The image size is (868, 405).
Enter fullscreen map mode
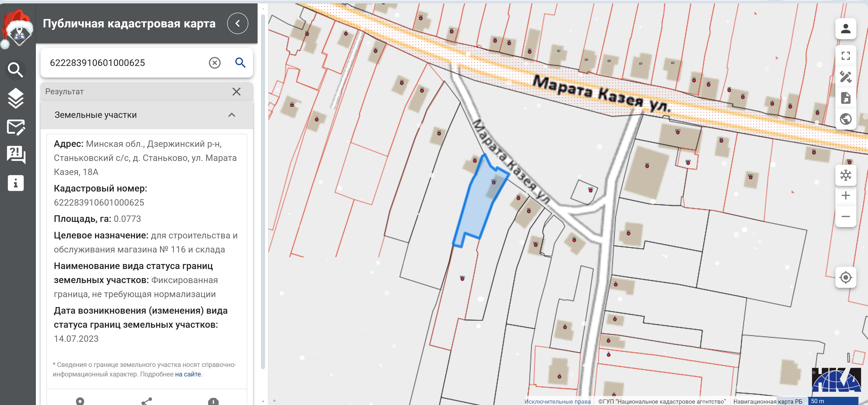845,56
